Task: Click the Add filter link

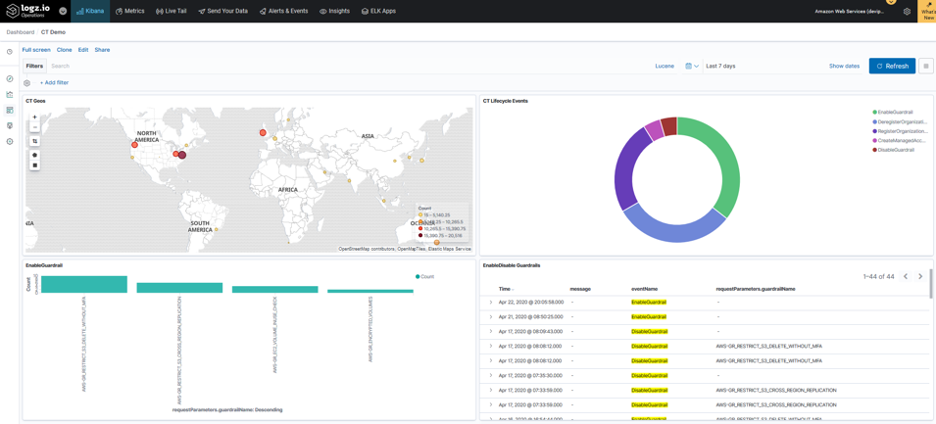Action: 54,83
